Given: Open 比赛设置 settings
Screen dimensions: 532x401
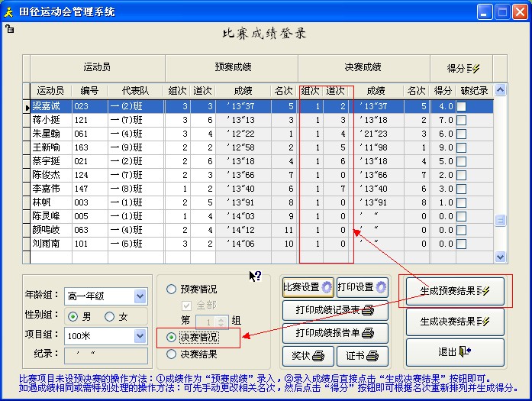Looking at the screenshot, I should [x=308, y=287].
